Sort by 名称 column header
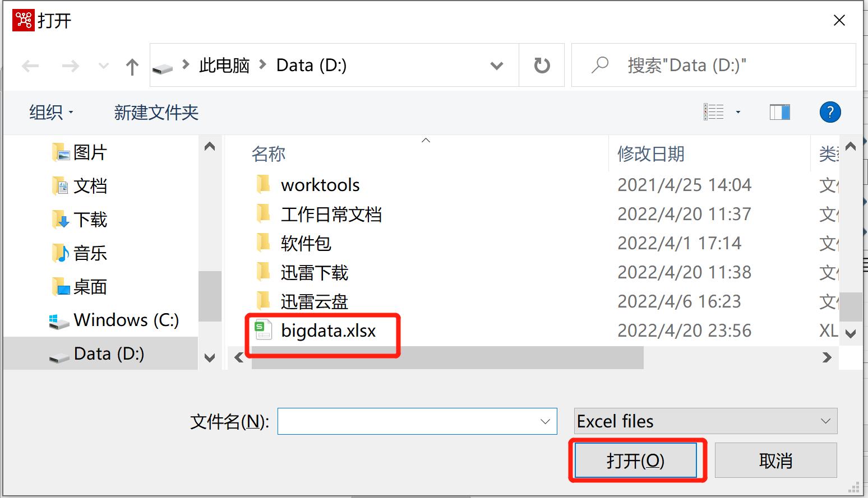Image resolution: width=868 pixels, height=498 pixels. pos(269,153)
